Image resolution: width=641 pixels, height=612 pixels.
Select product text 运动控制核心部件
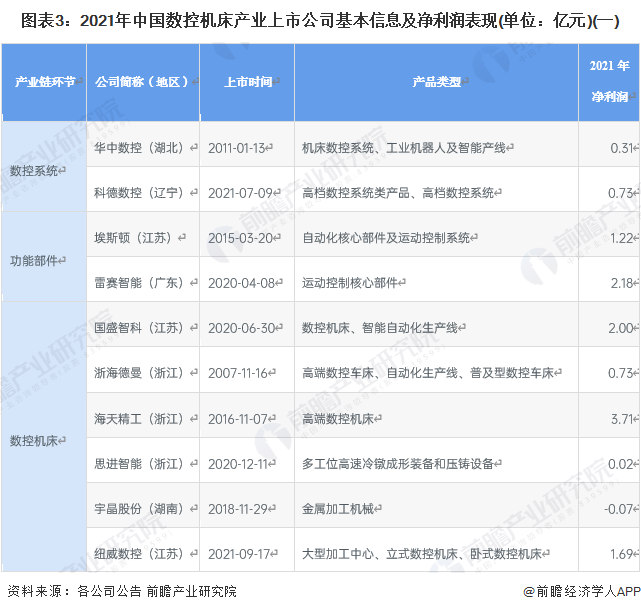click(x=350, y=282)
